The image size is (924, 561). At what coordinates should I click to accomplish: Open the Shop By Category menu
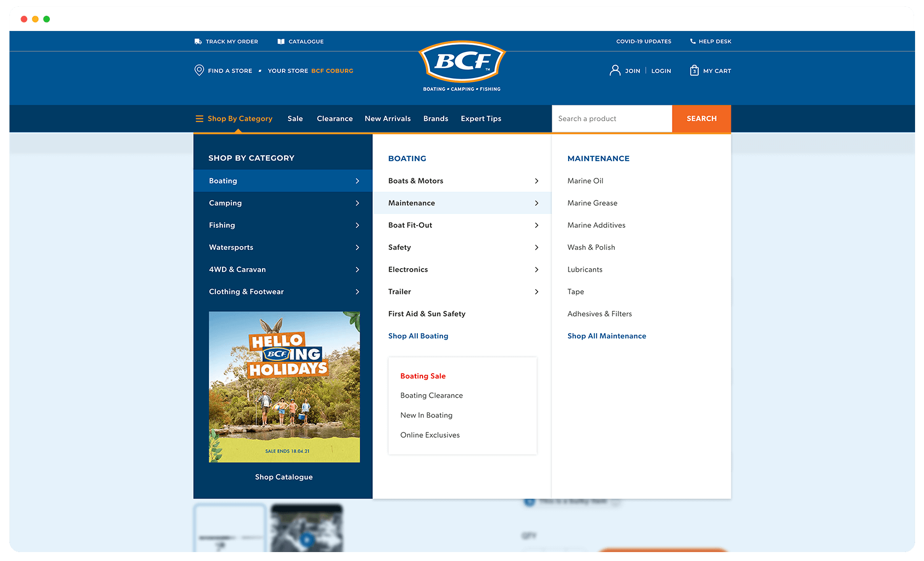pos(240,119)
